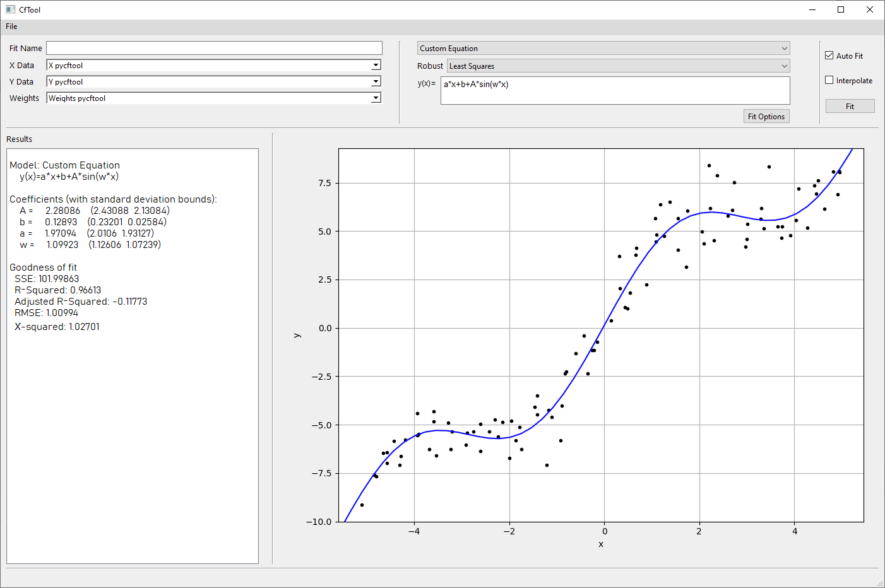
Task: Expand the Weights dropdown list
Action: (x=376, y=98)
